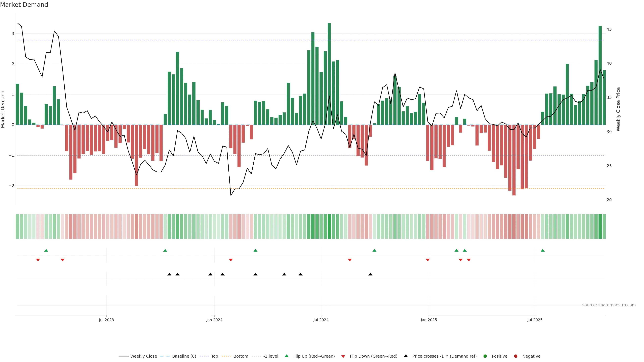
Task: Click the black Weekly Close legend line sample
Action: [x=123, y=356]
